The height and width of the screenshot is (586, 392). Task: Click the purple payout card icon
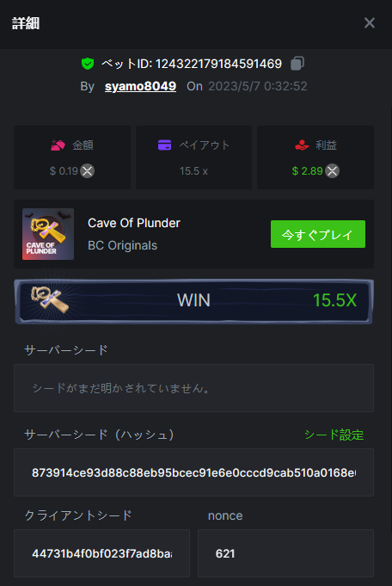click(165, 145)
